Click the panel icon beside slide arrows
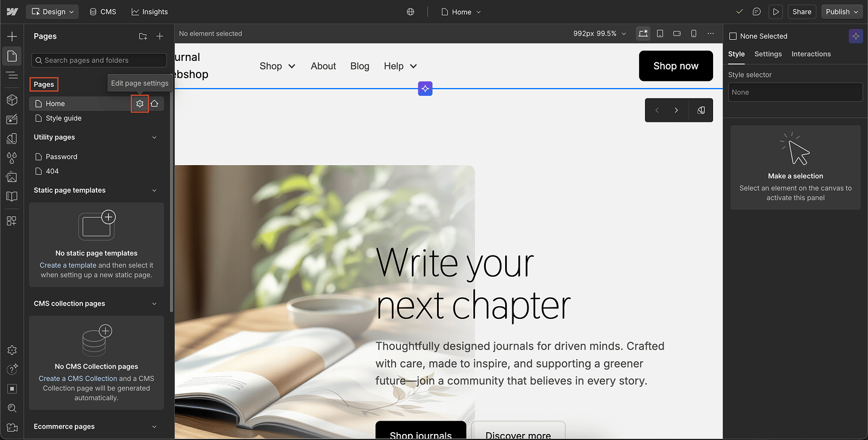The width and height of the screenshot is (868, 440). click(701, 110)
